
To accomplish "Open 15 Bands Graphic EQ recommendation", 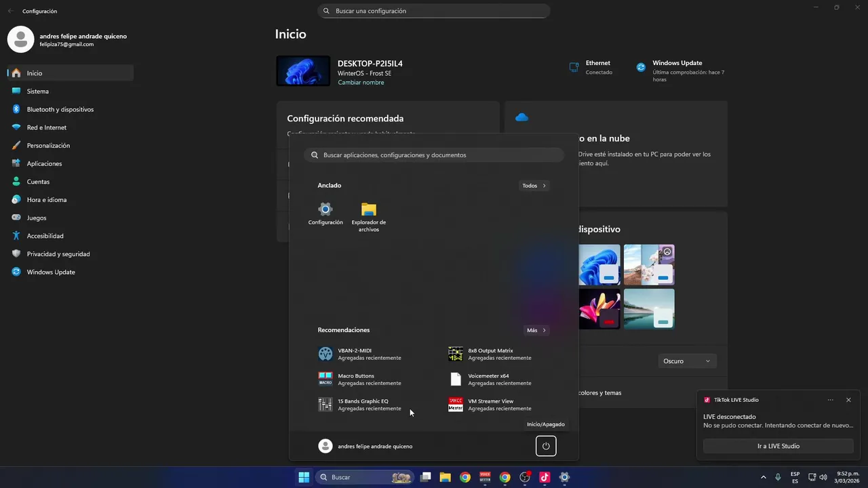I will [x=370, y=405].
